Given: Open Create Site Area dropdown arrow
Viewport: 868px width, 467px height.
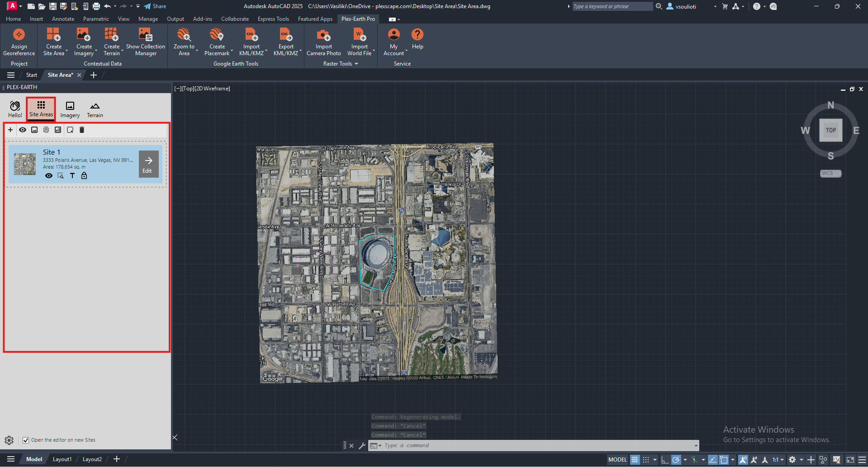Looking at the screenshot, I should coord(67,51).
